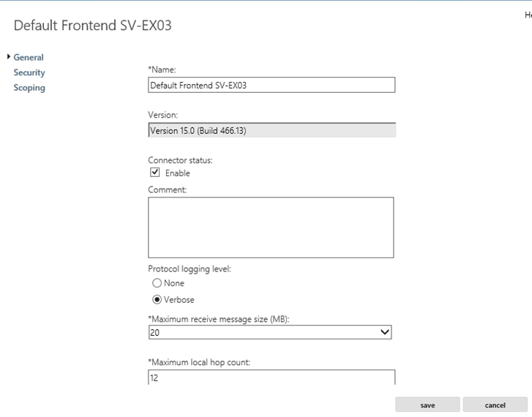Open the Scoping section
Screen dimensions: 532x417
(x=29, y=88)
